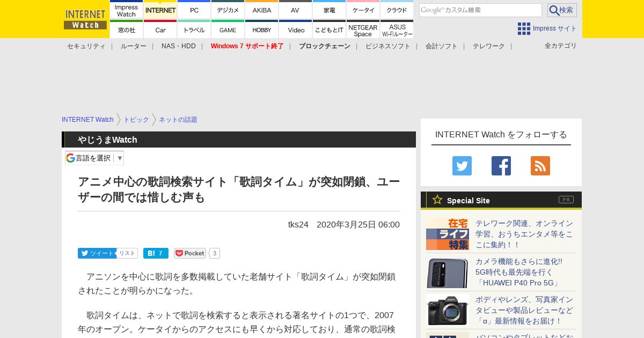Viewport: 644px width, 338px height.
Task: Open the ビジネスソフト link
Action: pyautogui.click(x=388, y=46)
